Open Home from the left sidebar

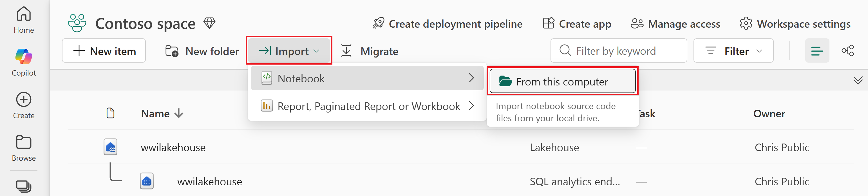pos(24,19)
